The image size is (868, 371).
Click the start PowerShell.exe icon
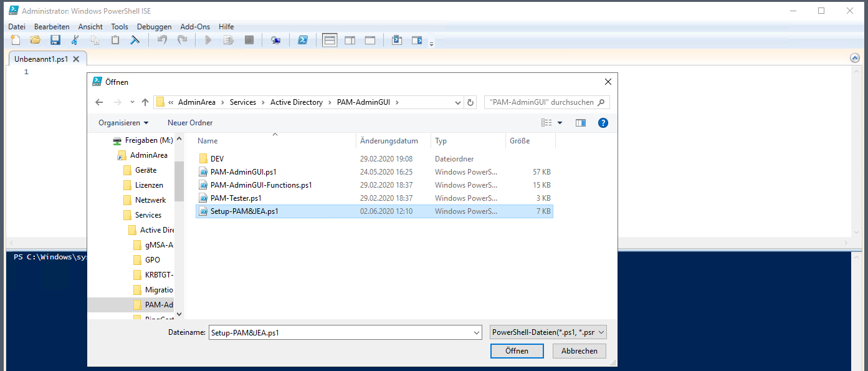[x=302, y=41]
